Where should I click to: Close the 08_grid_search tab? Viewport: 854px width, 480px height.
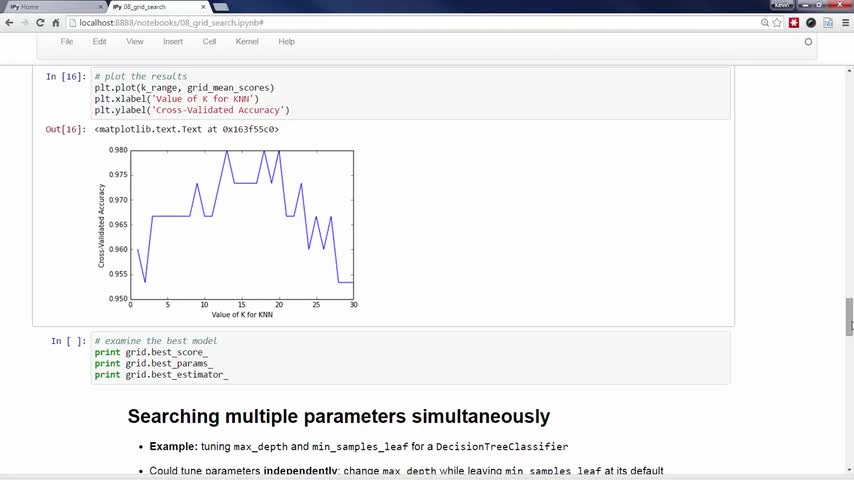click(x=203, y=7)
